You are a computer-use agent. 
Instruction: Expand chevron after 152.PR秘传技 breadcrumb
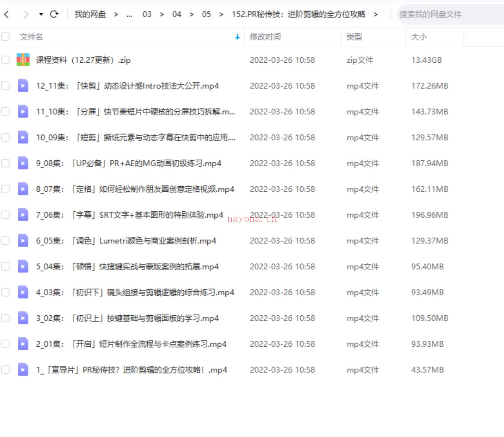coord(376,14)
